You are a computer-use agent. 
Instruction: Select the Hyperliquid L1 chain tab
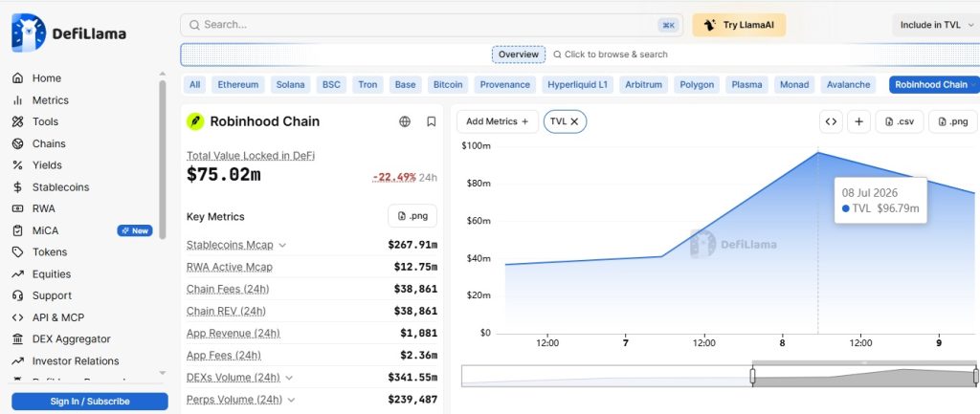[577, 85]
